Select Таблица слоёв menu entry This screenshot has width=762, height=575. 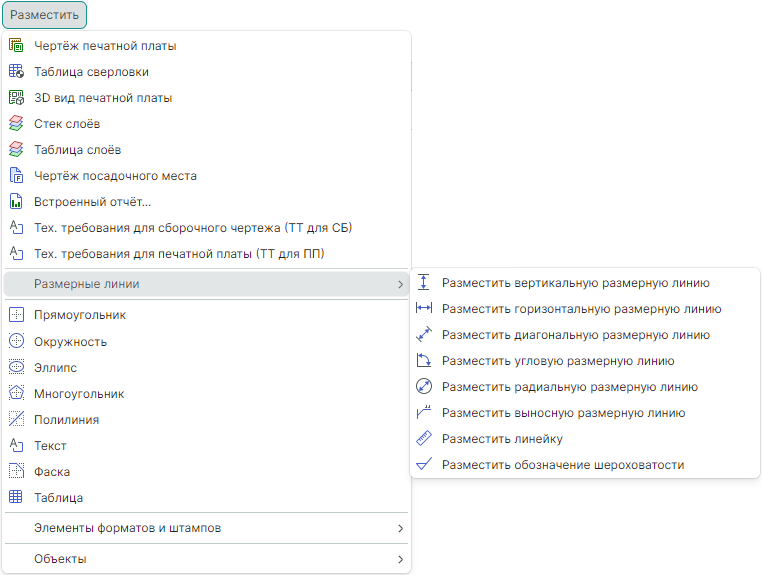click(x=77, y=150)
